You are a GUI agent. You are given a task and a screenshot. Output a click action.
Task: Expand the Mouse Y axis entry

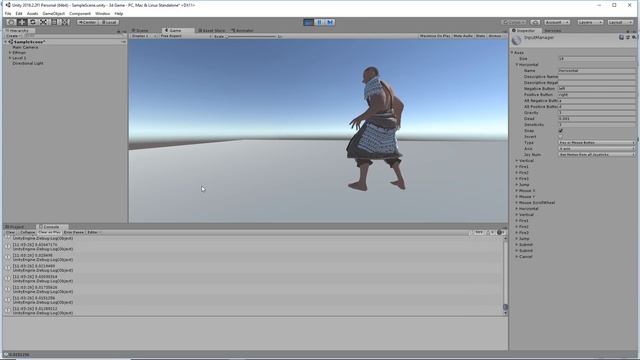[x=517, y=197]
